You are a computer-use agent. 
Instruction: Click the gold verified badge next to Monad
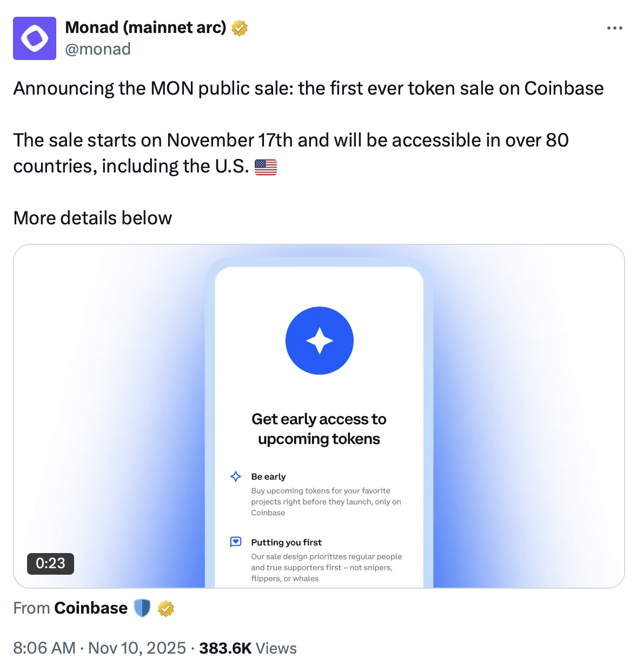[239, 28]
